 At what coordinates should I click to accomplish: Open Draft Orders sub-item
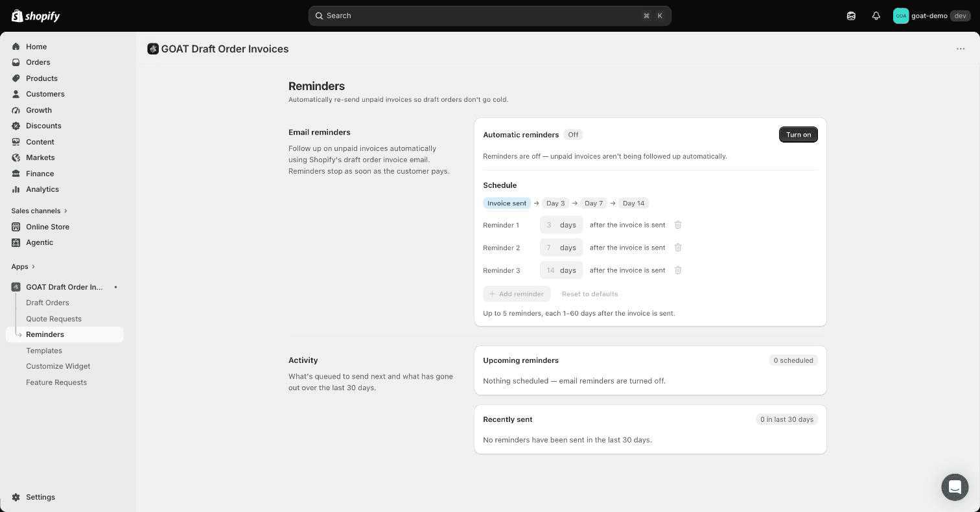[x=47, y=303]
